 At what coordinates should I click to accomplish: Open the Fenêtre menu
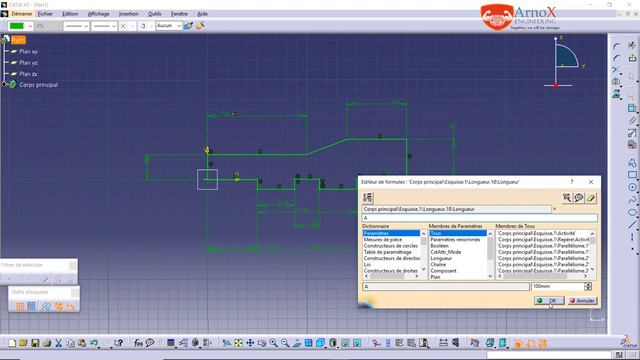pos(179,14)
